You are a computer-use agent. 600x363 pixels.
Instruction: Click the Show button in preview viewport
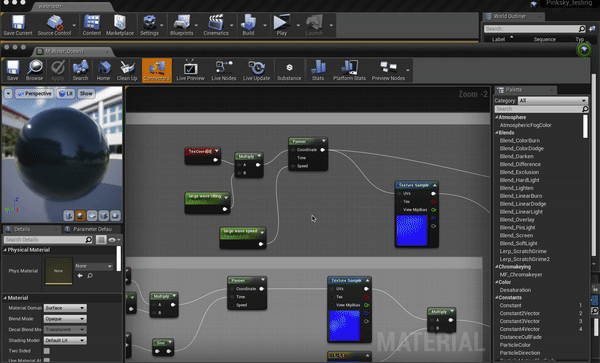86,94
